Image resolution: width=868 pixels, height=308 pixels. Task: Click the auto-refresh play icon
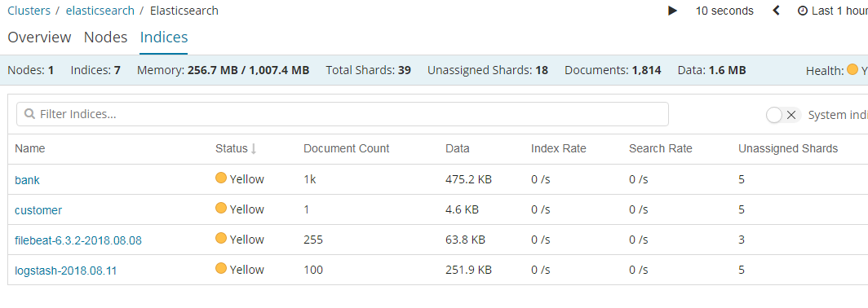(x=672, y=11)
